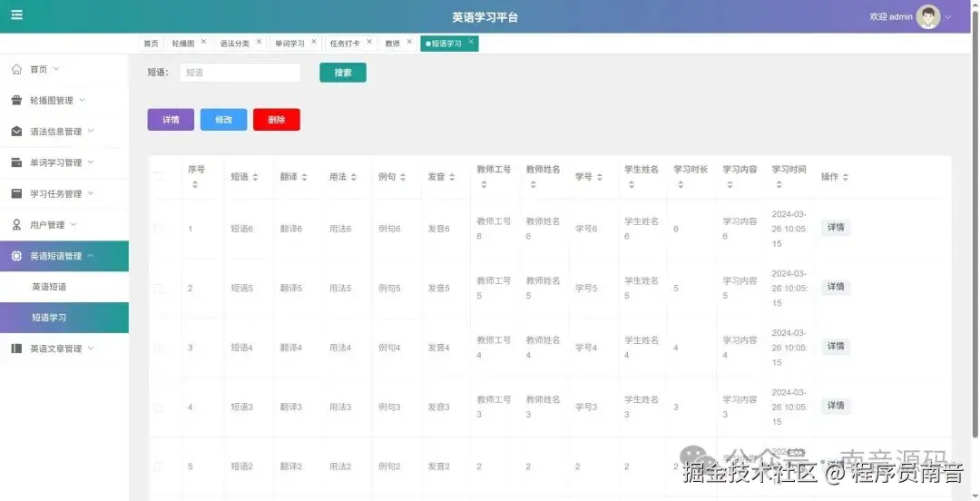This screenshot has height=501, width=980.
Task: Click the purple 详情 button
Action: click(x=171, y=120)
